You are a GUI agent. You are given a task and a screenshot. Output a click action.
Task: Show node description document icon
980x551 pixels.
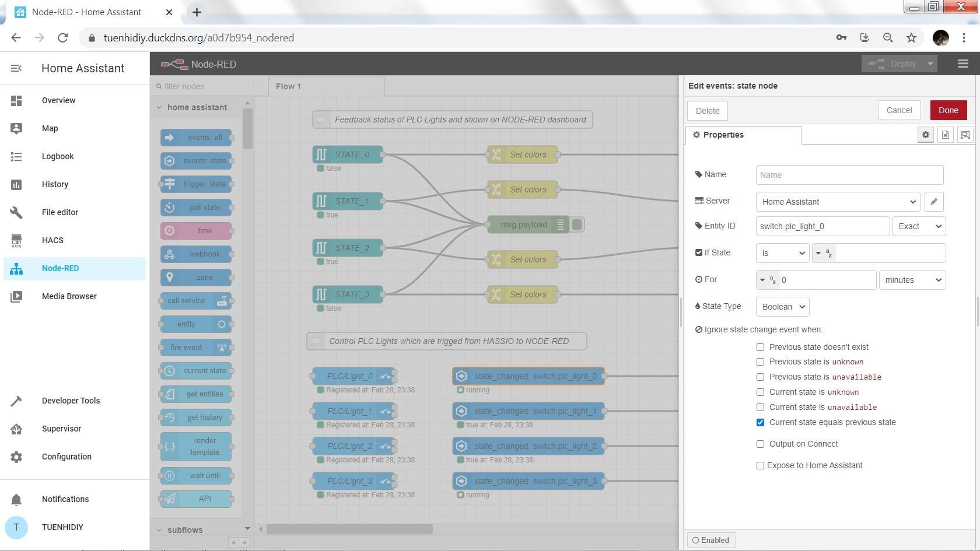coord(946,135)
